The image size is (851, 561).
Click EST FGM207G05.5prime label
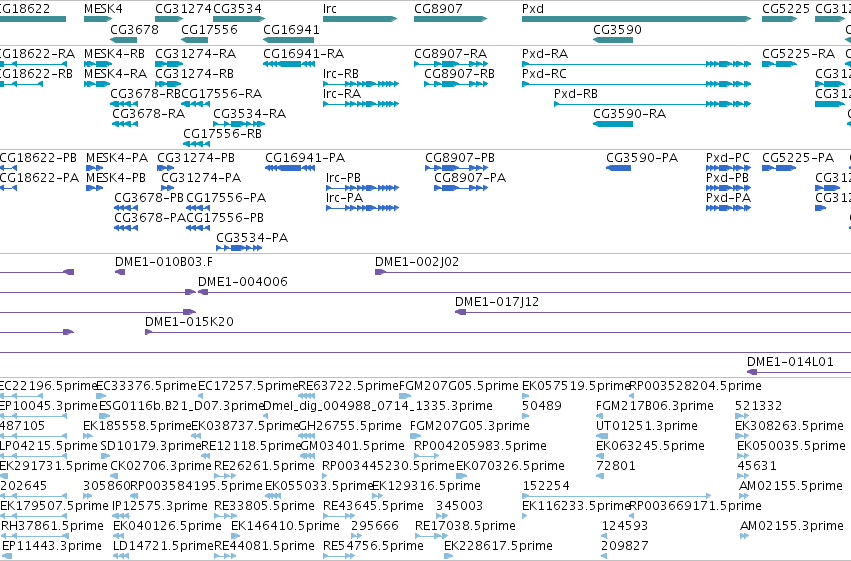coord(459,386)
